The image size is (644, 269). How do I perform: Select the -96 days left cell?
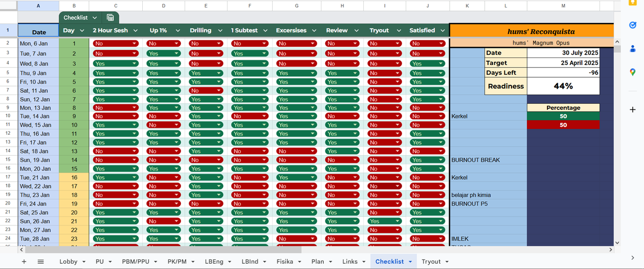563,72
